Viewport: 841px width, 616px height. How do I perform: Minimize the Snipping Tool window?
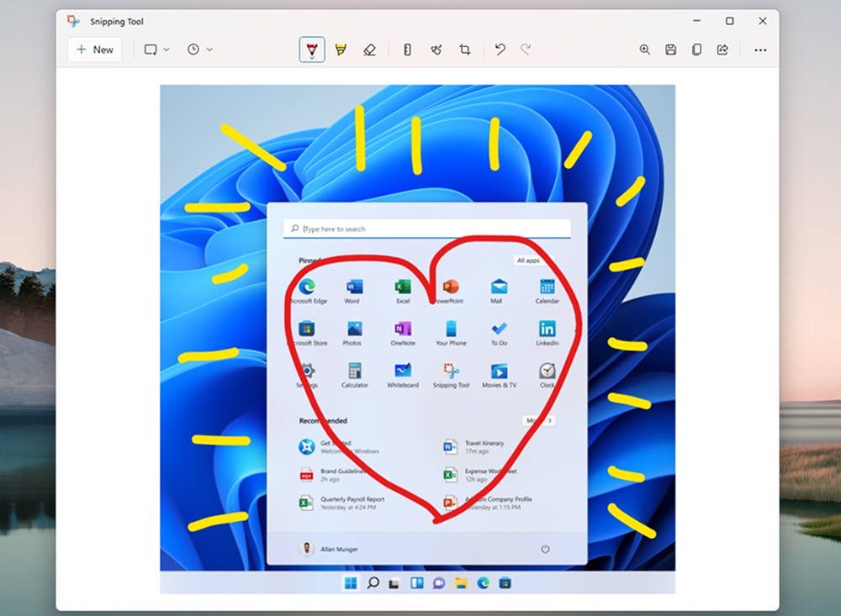pos(696,21)
